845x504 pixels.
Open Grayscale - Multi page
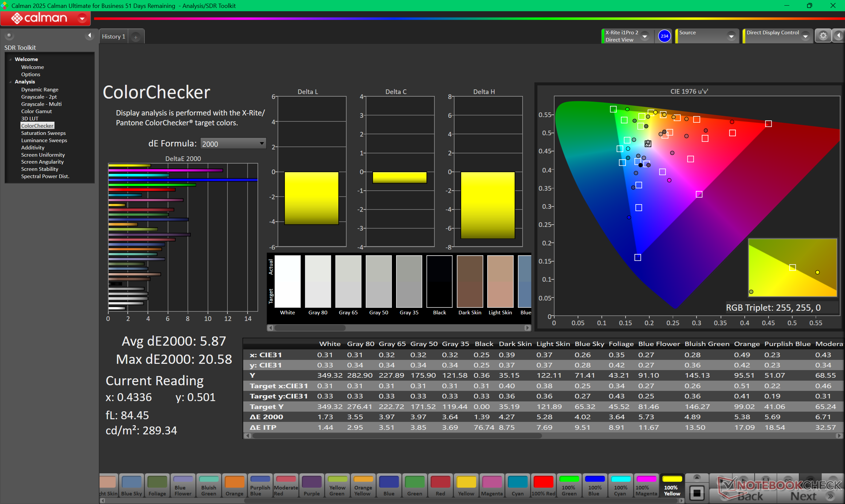click(x=41, y=104)
